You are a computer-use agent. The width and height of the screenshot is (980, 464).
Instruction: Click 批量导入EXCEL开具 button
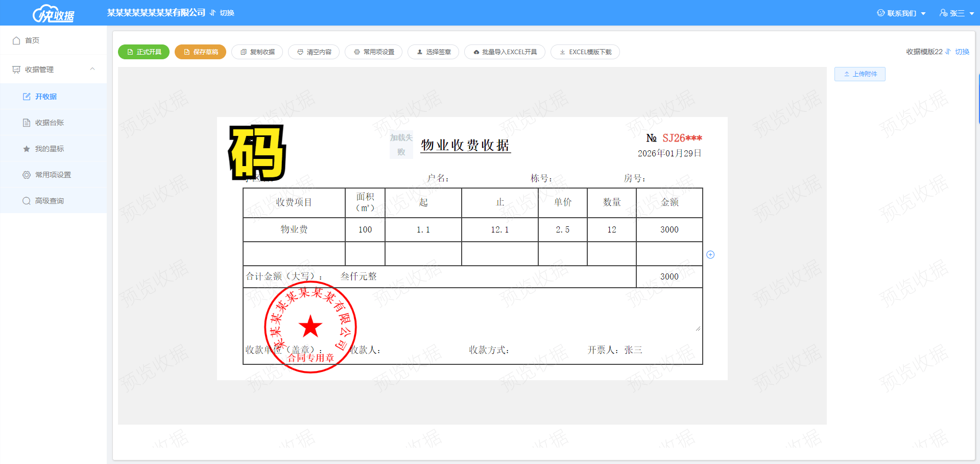click(505, 52)
